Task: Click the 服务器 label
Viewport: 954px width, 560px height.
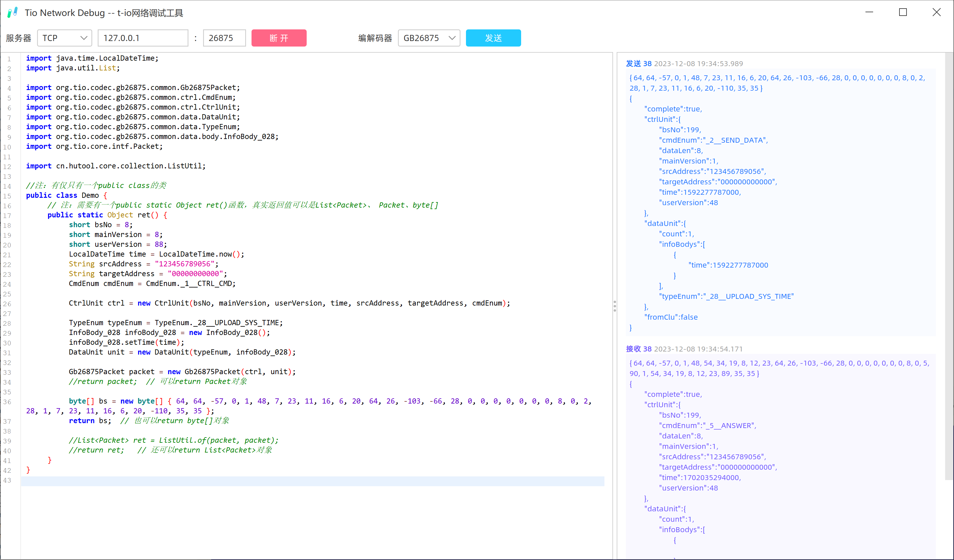Action: point(19,38)
